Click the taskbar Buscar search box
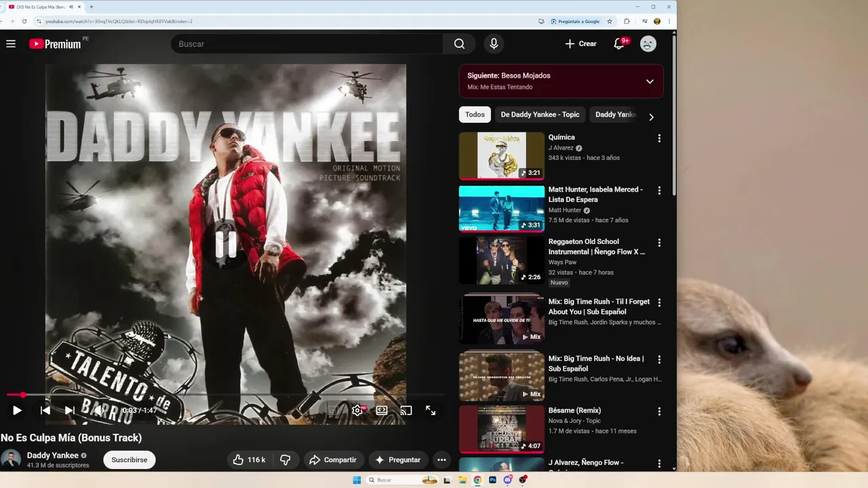 coord(401,480)
